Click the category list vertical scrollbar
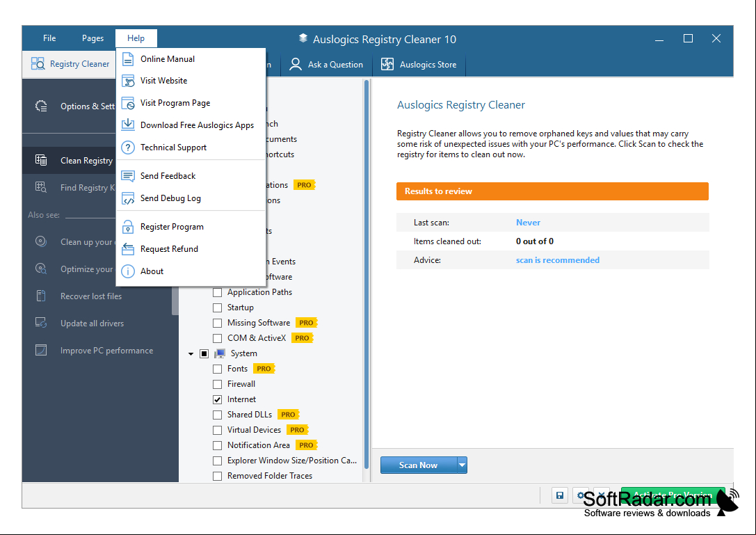 (367, 275)
